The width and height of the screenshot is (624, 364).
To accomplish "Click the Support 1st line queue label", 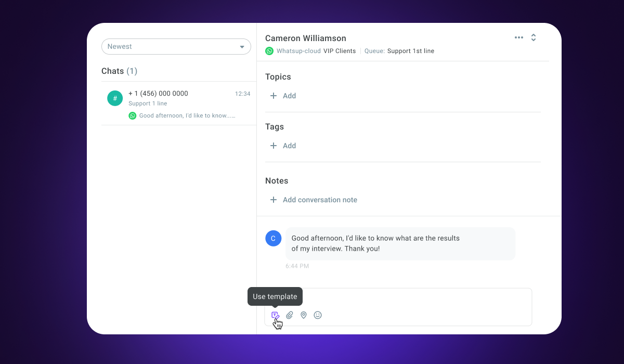I will [411, 51].
